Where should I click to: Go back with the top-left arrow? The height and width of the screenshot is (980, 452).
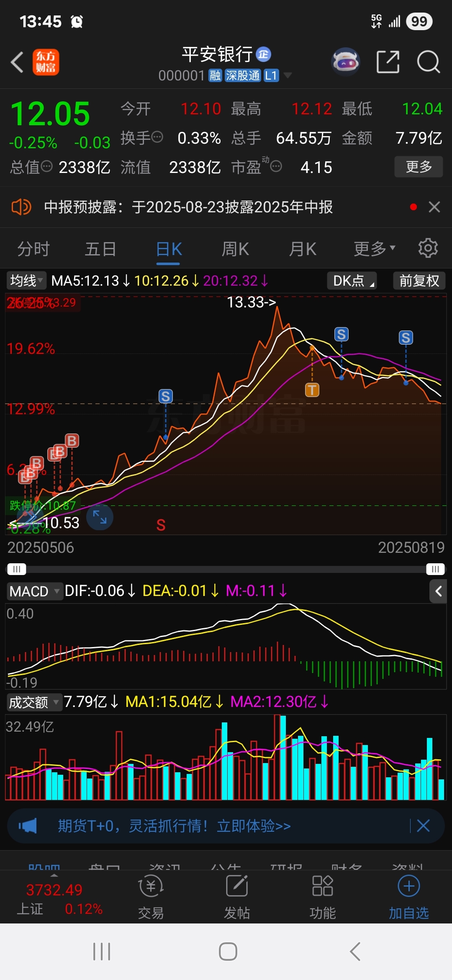tap(17, 62)
